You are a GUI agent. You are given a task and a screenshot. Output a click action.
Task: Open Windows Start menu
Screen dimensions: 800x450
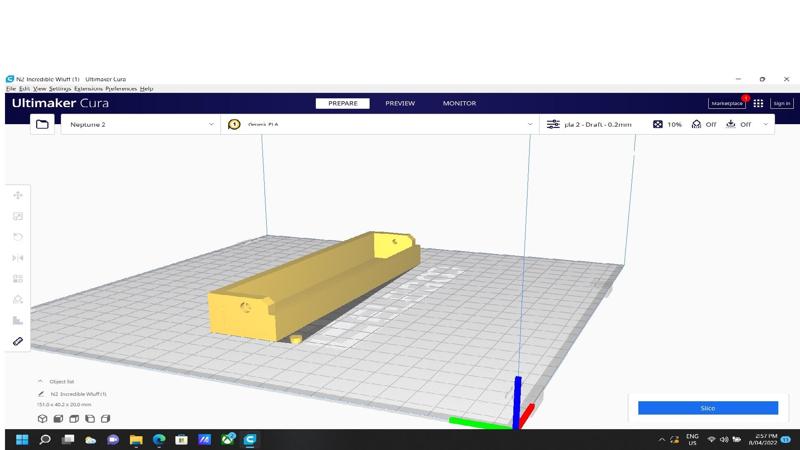tap(22, 439)
